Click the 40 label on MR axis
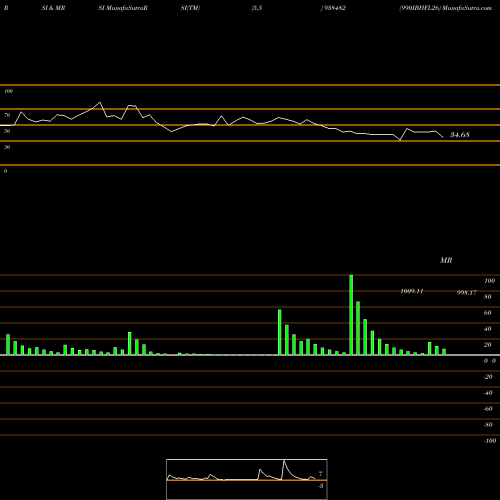 click(488, 329)
